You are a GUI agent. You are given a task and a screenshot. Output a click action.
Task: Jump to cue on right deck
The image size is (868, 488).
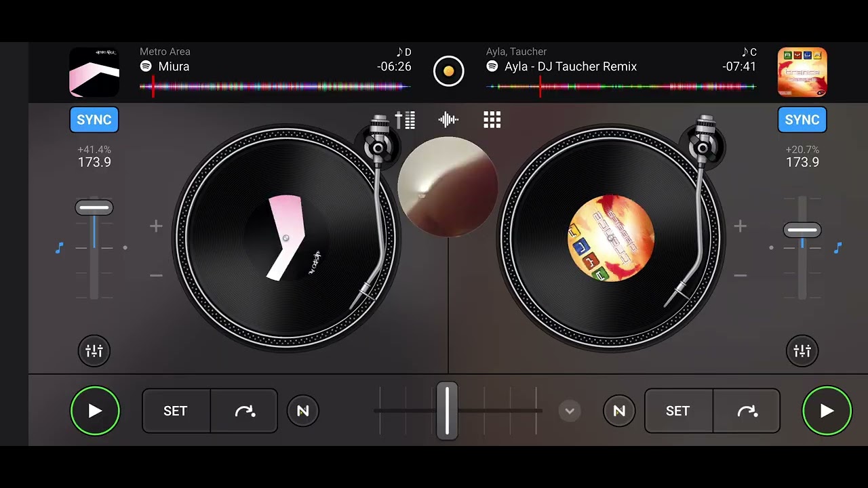(x=747, y=411)
